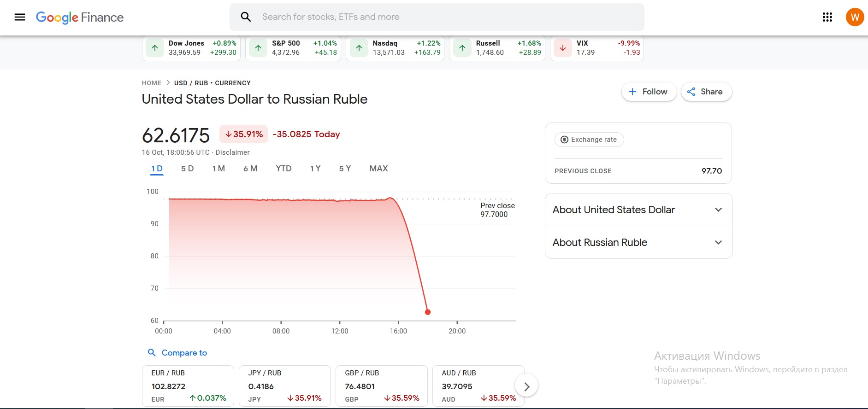The width and height of the screenshot is (868, 409).
Task: Click the red chart endpoint marker
Action: [x=427, y=312]
